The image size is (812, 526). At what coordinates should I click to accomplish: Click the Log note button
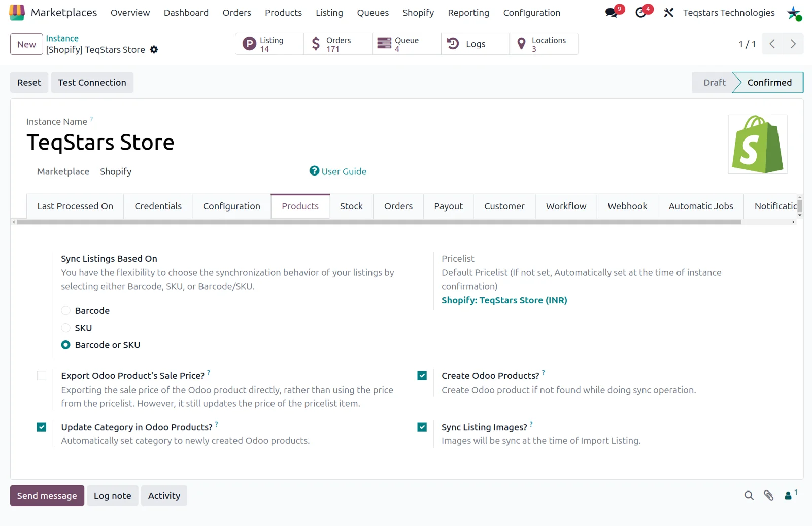pyautogui.click(x=113, y=496)
